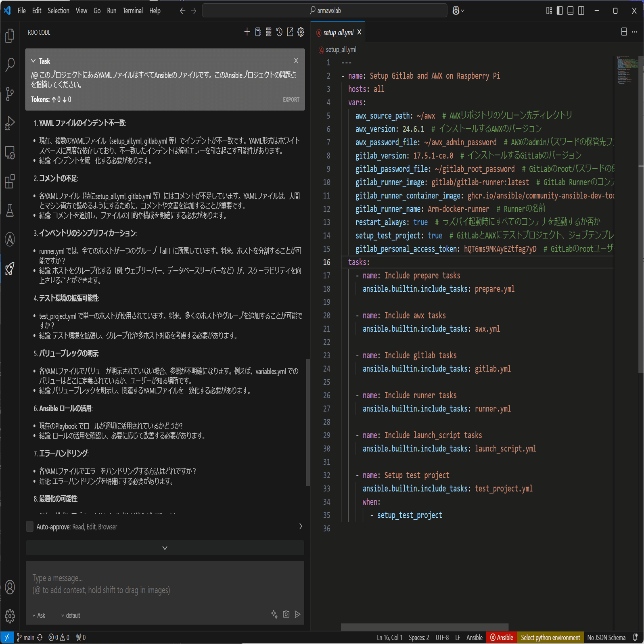644x644 pixels.
Task: Open the Manage gear menu
Action: 10,616
